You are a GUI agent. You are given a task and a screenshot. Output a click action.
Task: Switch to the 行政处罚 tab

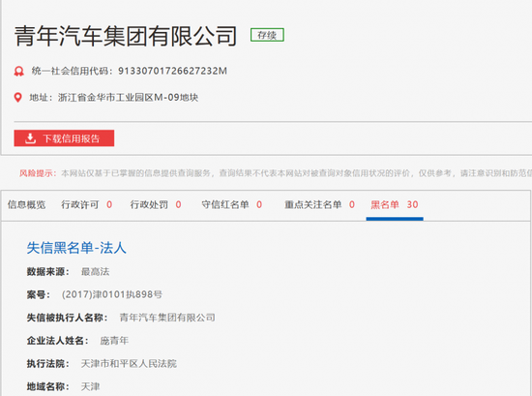pos(156,205)
